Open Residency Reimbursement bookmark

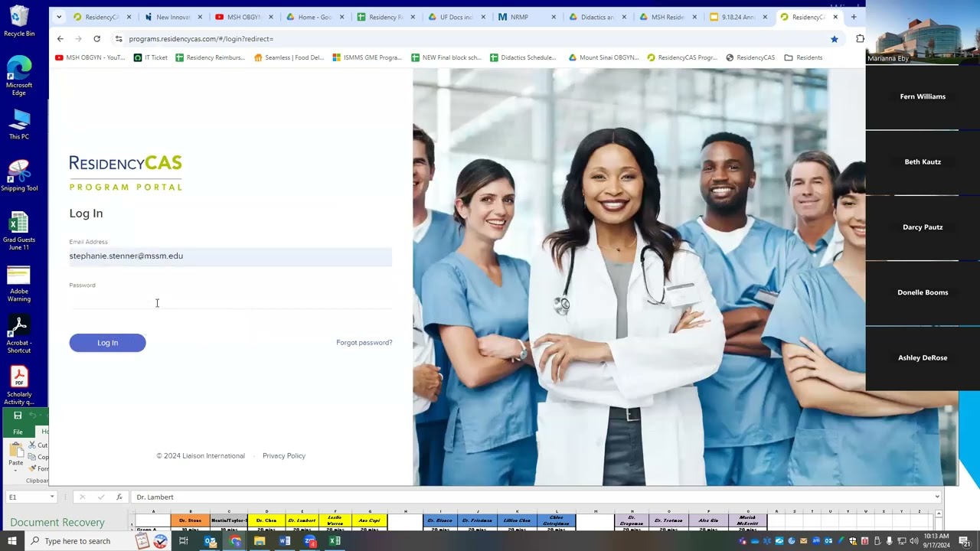coord(211,57)
